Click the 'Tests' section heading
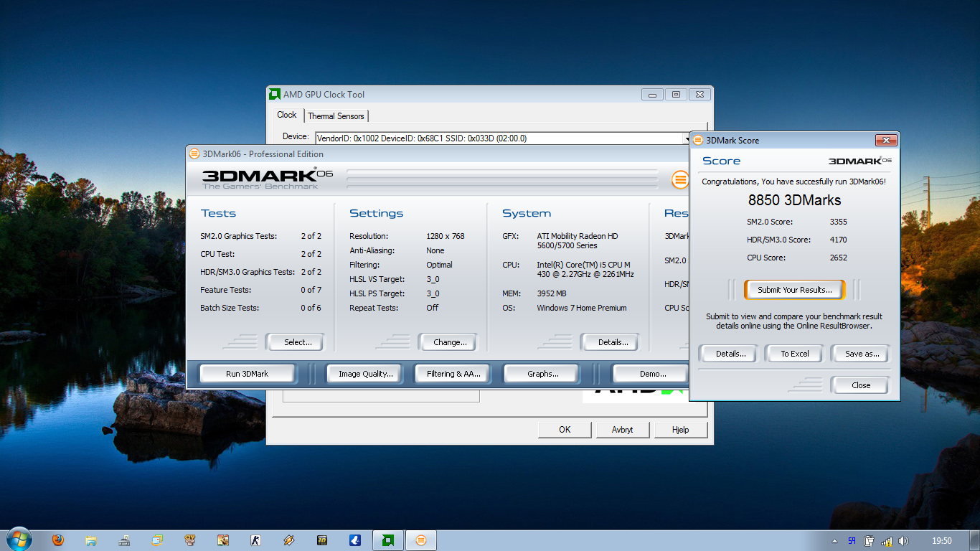The image size is (980, 551). 218,213
